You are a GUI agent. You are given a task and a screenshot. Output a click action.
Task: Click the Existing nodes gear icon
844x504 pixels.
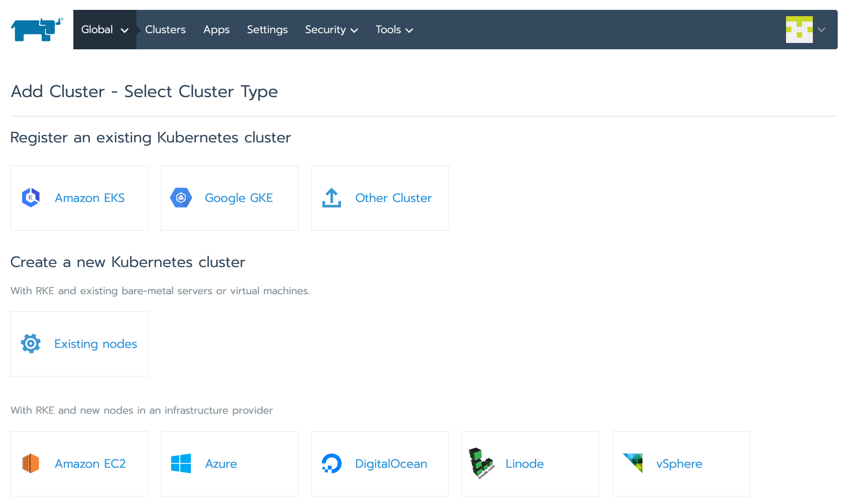[31, 343]
